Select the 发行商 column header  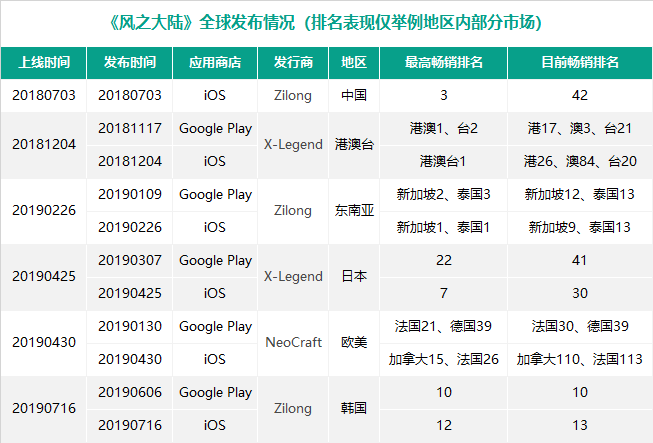click(x=293, y=62)
